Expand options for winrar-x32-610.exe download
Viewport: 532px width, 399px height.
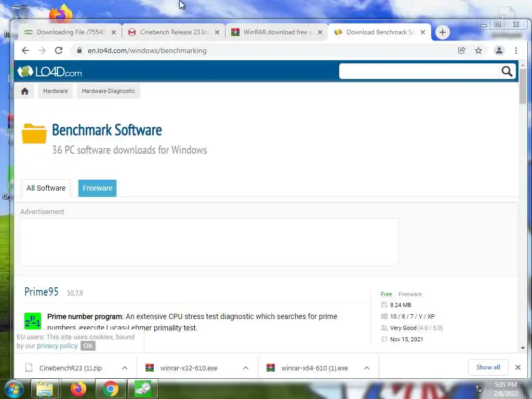[246, 368]
